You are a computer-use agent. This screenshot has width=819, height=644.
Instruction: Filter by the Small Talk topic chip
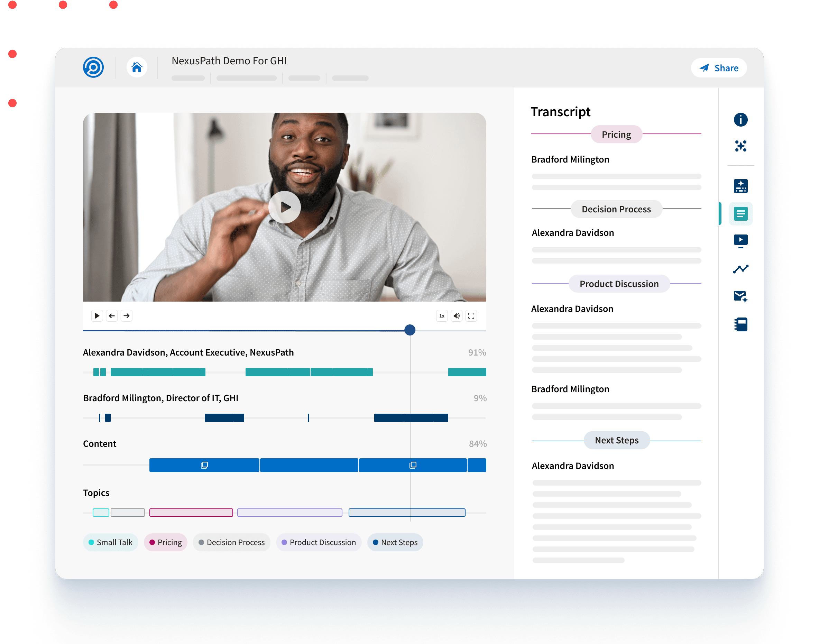[x=110, y=542]
